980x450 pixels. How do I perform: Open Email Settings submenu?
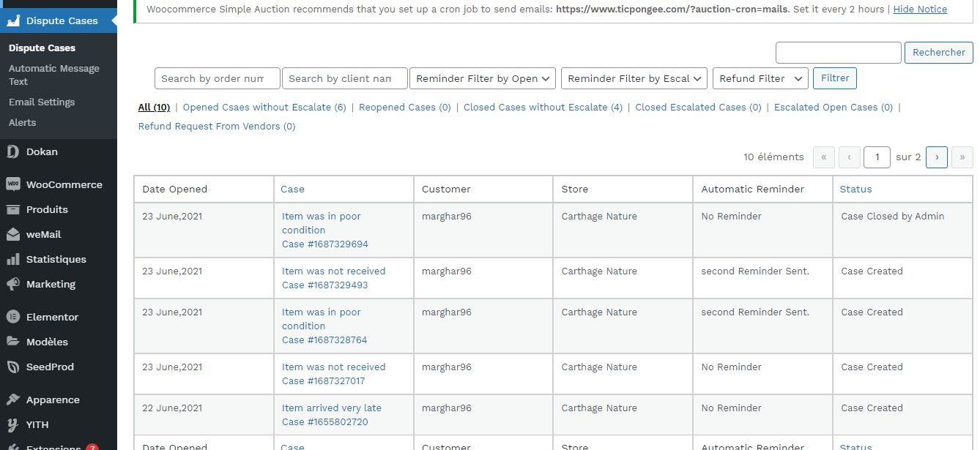click(x=42, y=102)
